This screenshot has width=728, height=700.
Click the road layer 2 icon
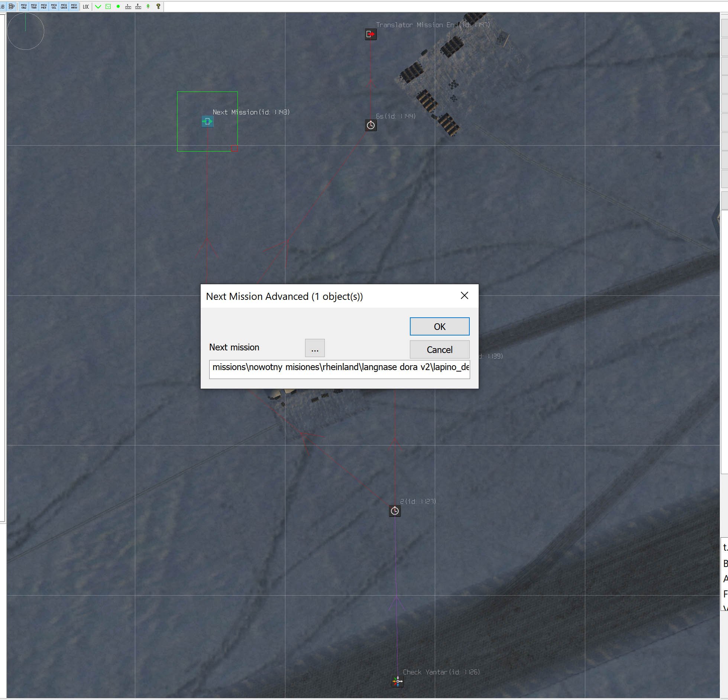pos(138,6)
